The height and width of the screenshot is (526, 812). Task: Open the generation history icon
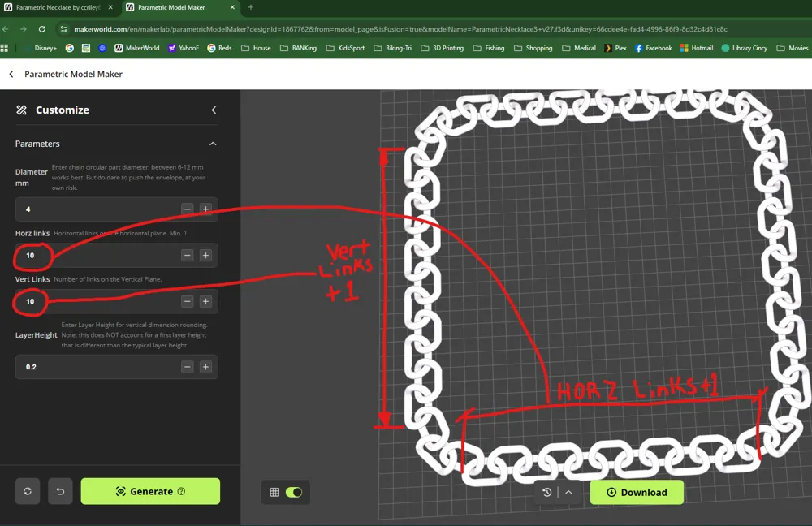point(546,493)
